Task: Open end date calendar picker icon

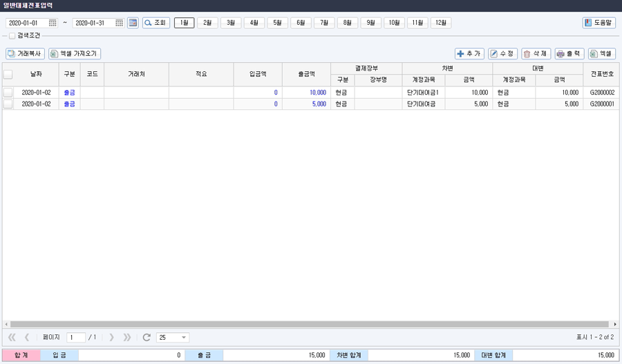Action: [x=119, y=23]
